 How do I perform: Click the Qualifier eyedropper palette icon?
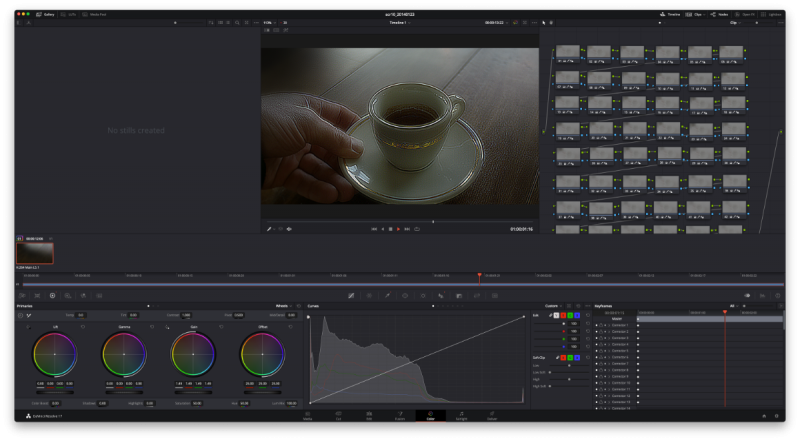tap(387, 296)
